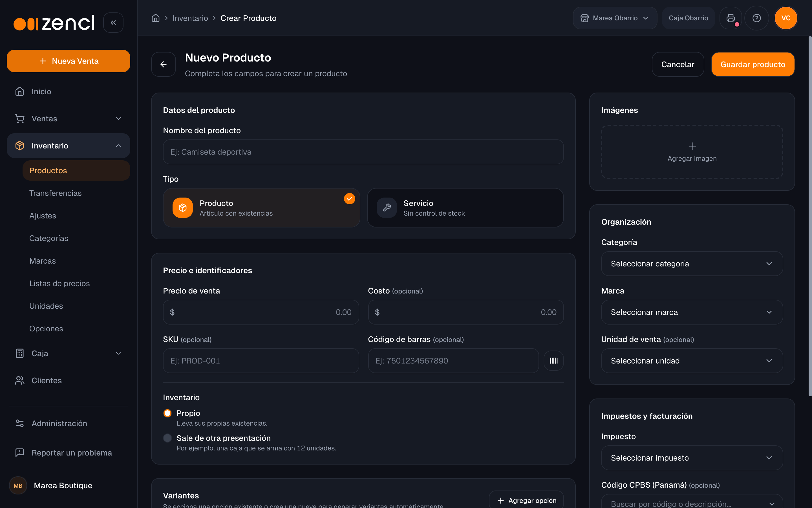Click the Nombre del producto input field
812x508 pixels.
363,152
